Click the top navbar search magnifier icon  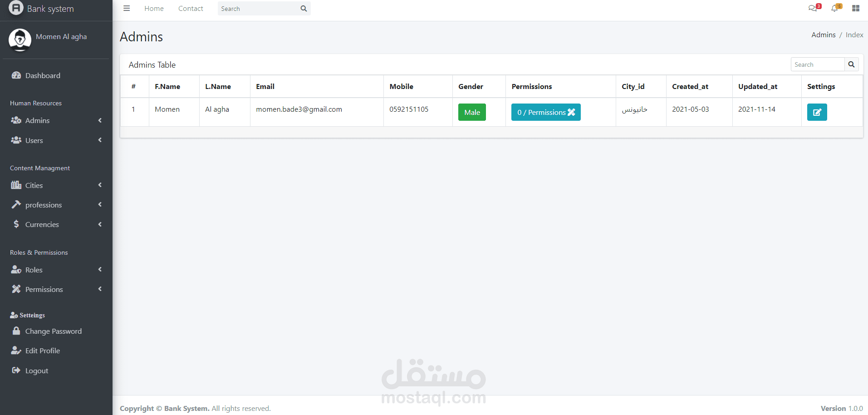tap(304, 9)
